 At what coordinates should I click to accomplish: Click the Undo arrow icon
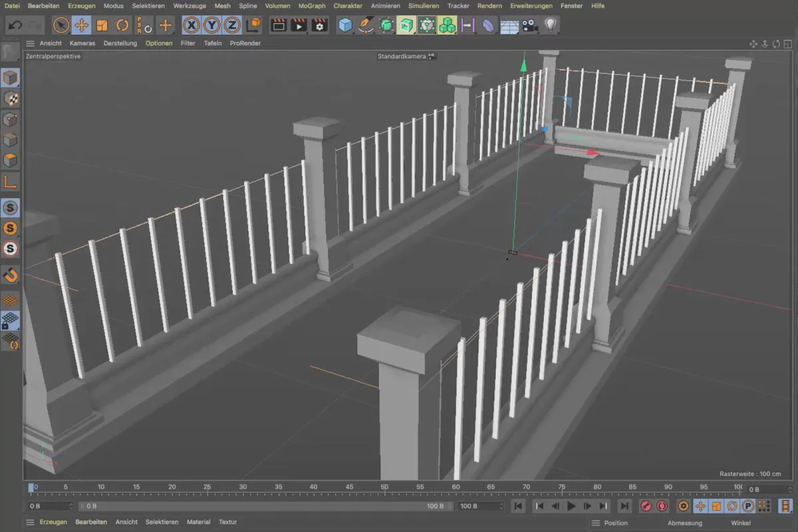click(x=16, y=25)
